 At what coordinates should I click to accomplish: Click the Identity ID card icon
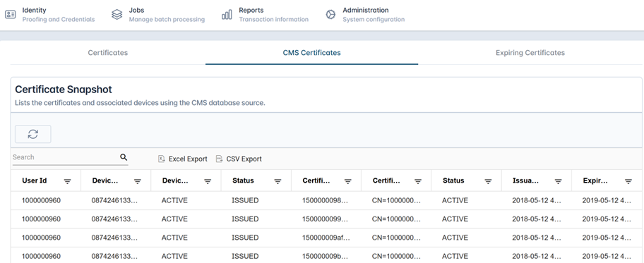click(11, 15)
